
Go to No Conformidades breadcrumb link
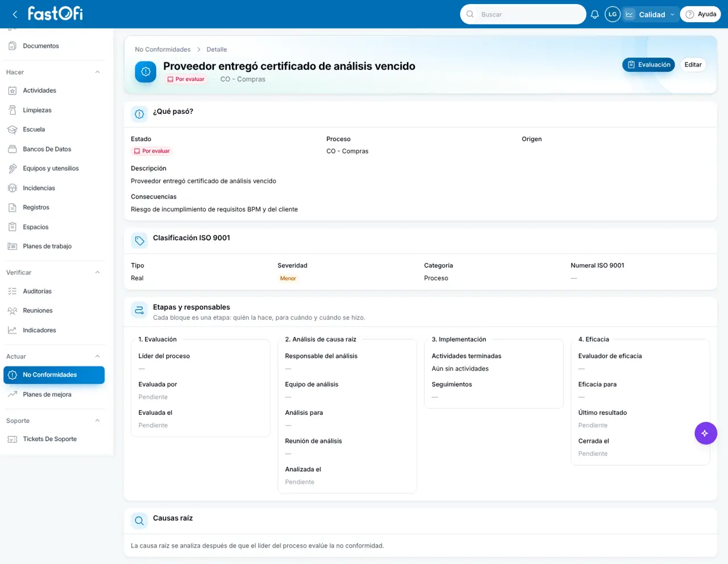point(163,50)
